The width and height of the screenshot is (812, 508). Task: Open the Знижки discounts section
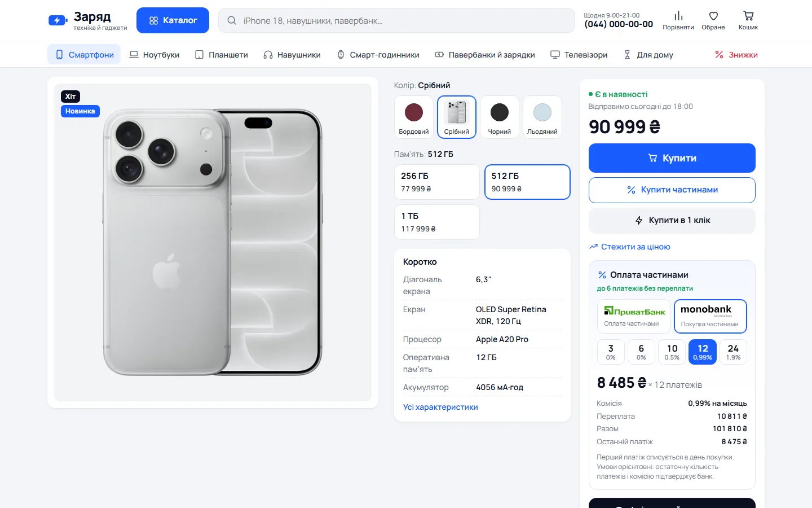(736, 55)
